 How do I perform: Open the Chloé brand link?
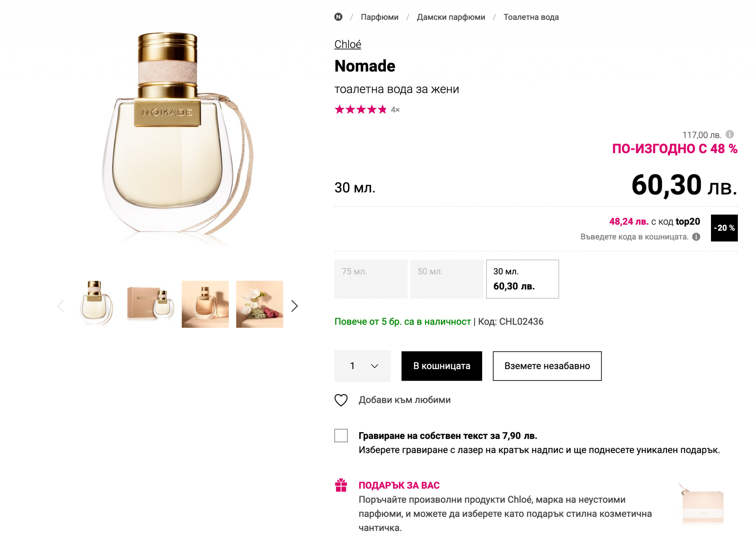tap(347, 44)
